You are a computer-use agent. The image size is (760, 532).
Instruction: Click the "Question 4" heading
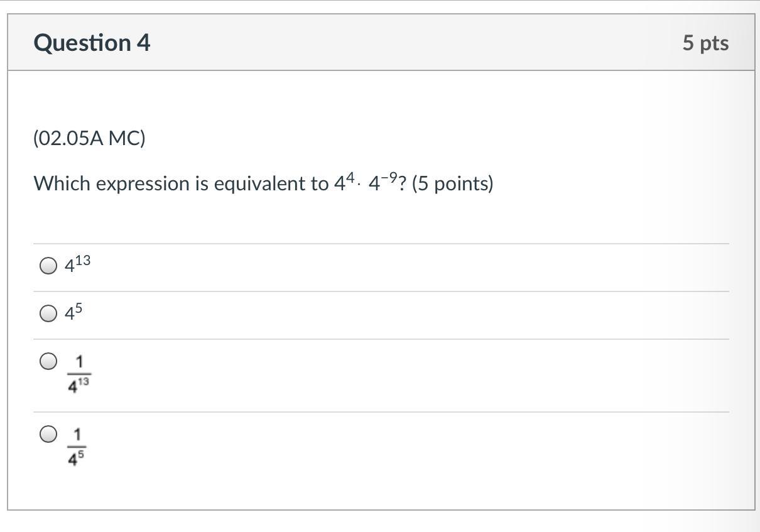click(92, 43)
